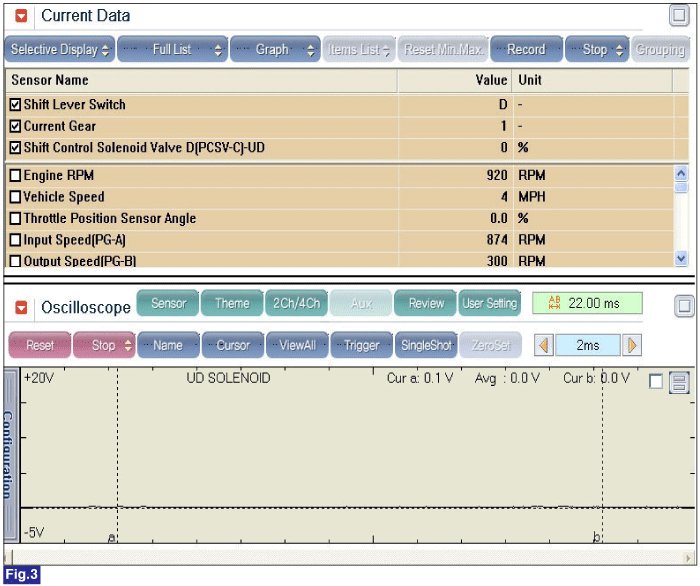Maximize the Oscilloscope panel square icon
This screenshot has height=586, width=700.
(x=684, y=306)
